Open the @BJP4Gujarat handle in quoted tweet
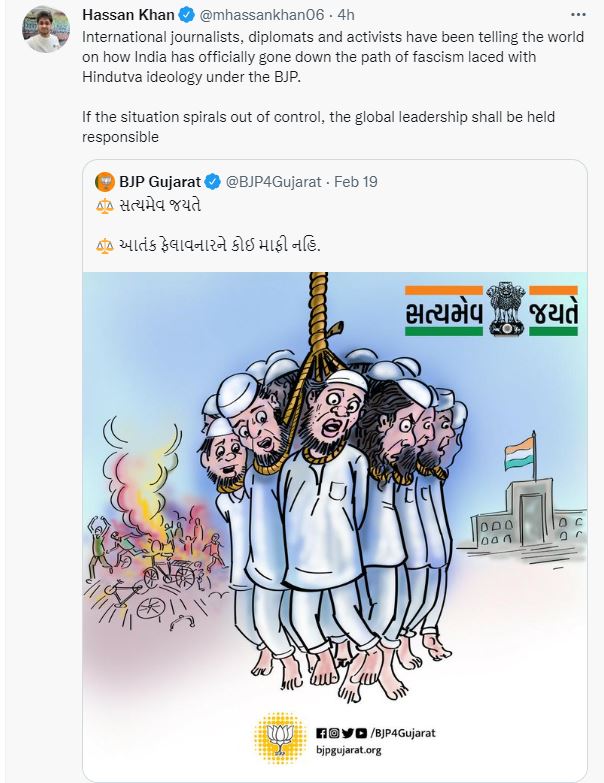The height and width of the screenshot is (783, 604). 274,182
